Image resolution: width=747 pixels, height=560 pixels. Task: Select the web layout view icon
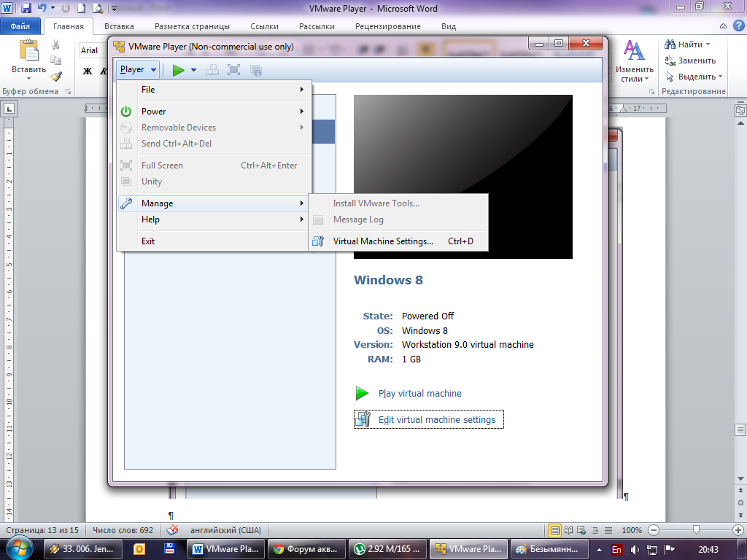click(581, 530)
